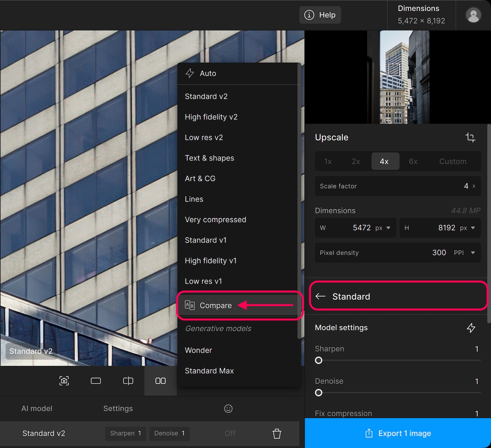Select Standard v2 in the model menu
The height and width of the screenshot is (448, 491).
click(x=237, y=96)
